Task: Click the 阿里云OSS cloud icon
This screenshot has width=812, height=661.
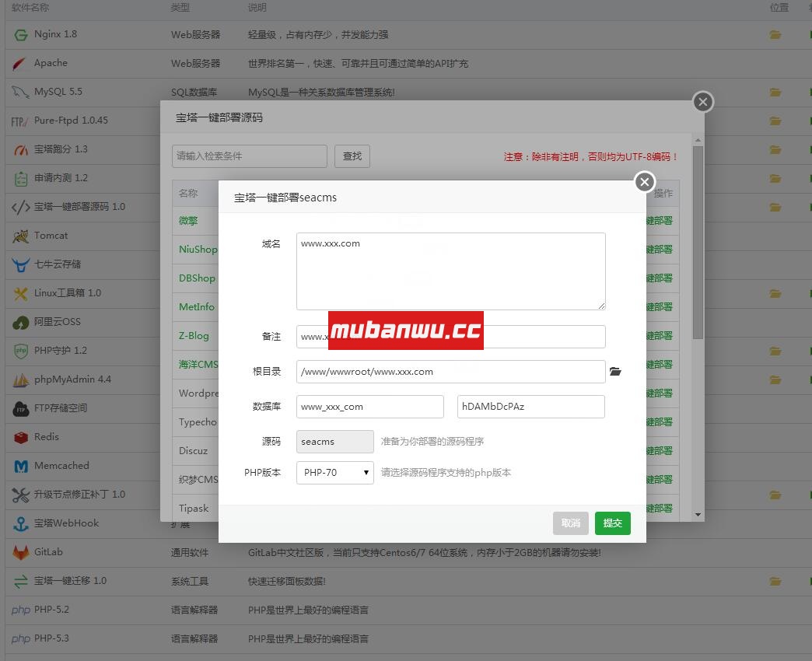Action: 21,323
